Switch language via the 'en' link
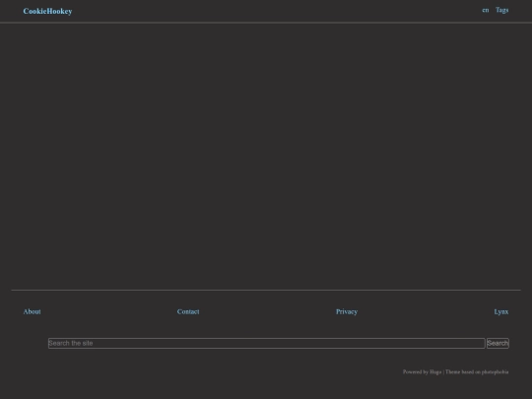This screenshot has width=532, height=399. [486, 10]
